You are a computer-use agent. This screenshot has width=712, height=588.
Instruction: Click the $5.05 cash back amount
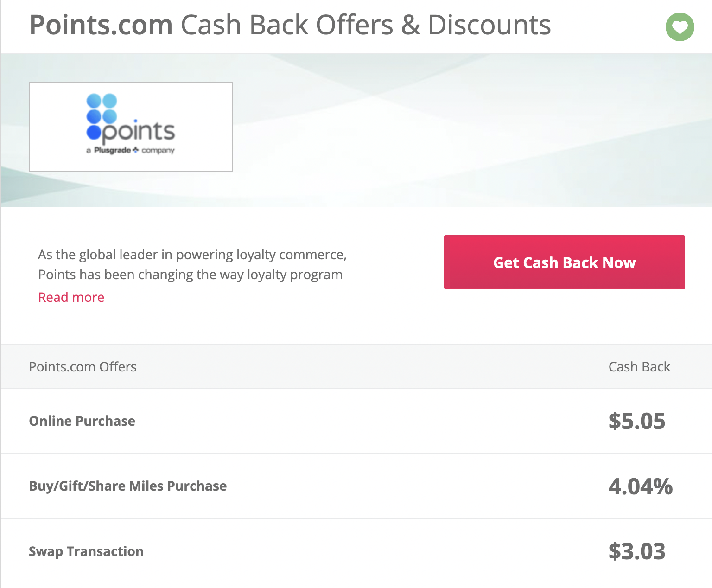637,421
